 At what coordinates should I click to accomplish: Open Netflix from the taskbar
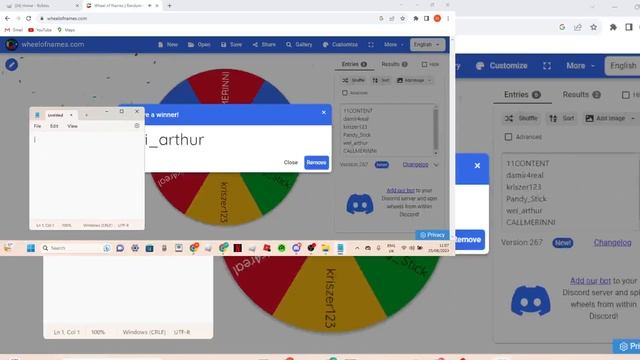[238, 248]
